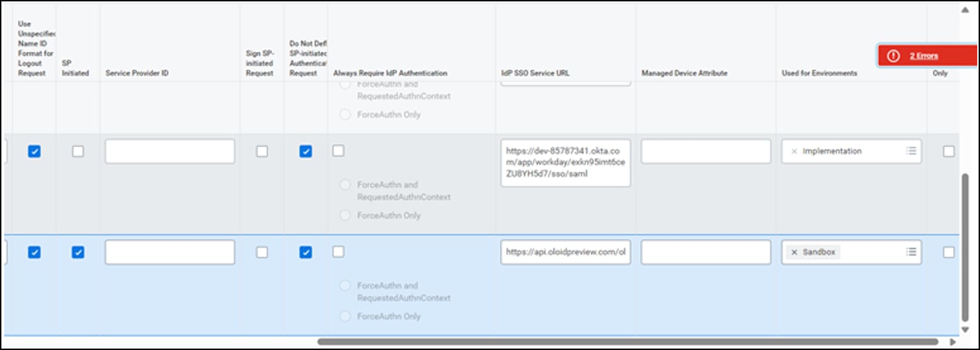This screenshot has height=350, width=980.
Task: Click Always Require IdP Authentication header
Action: pyautogui.click(x=390, y=73)
